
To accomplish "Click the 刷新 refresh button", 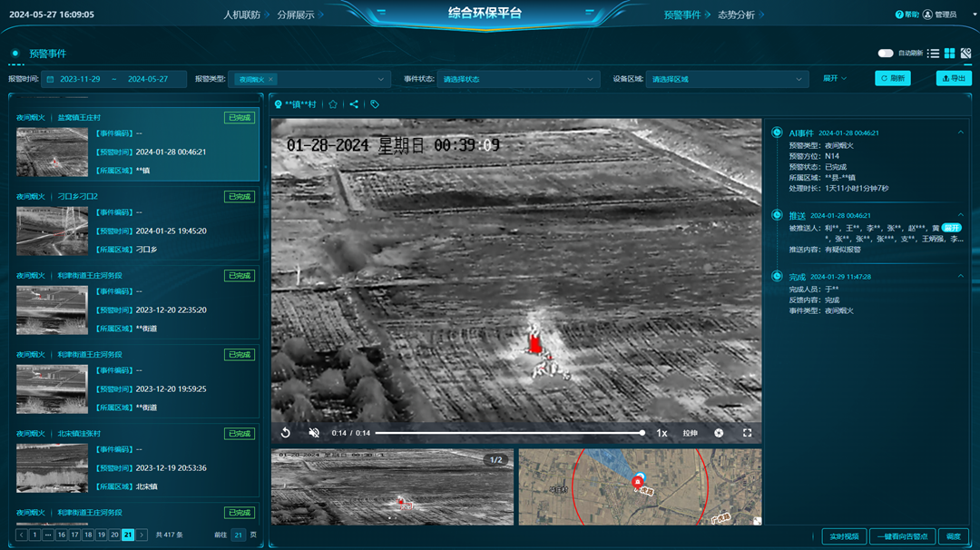I will click(893, 78).
